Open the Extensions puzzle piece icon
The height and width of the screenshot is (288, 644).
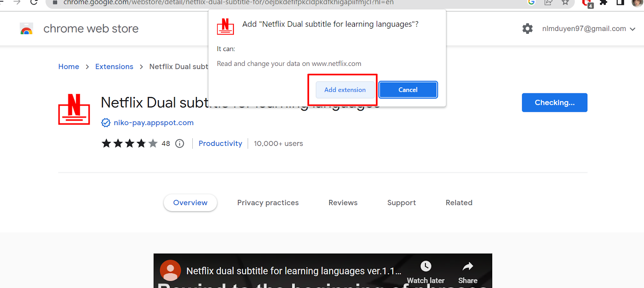point(603,2)
